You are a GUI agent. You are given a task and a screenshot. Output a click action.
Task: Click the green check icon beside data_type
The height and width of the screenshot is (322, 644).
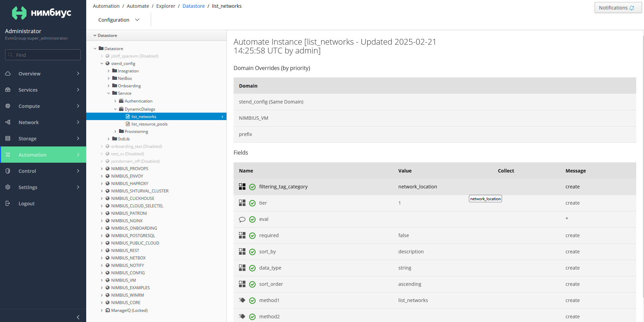(x=252, y=268)
